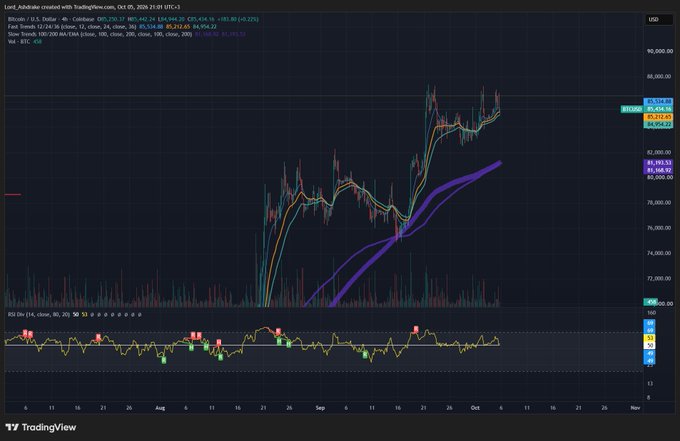Click the purple 81,168.92 price tag
Viewport: 680px width, 441px height.
(x=659, y=170)
